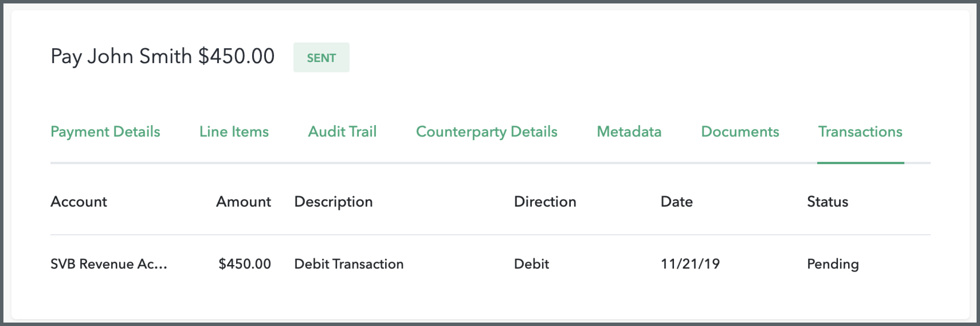Open the Line Items tab
980x326 pixels.
coord(234,131)
